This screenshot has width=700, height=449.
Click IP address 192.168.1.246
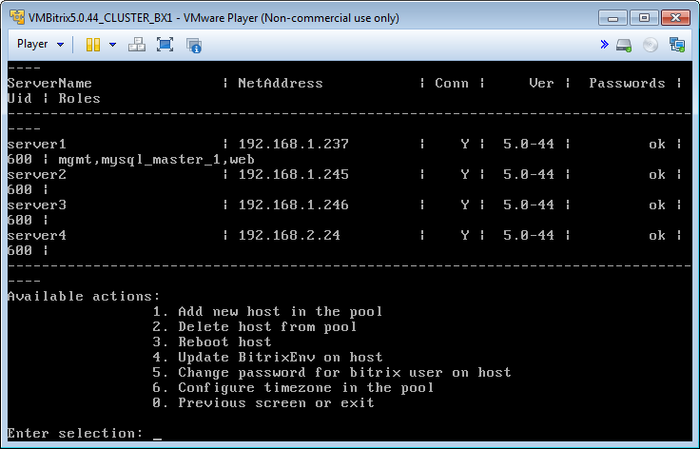coord(293,205)
